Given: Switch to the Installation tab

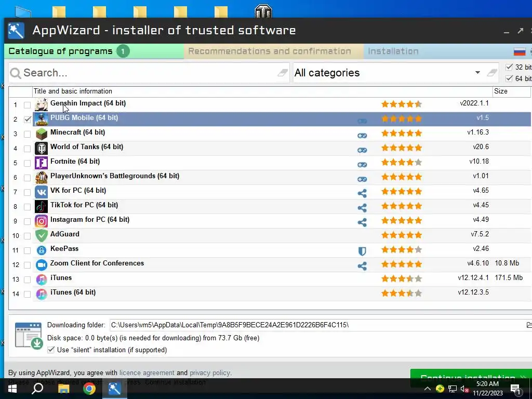Looking at the screenshot, I should click(x=393, y=51).
